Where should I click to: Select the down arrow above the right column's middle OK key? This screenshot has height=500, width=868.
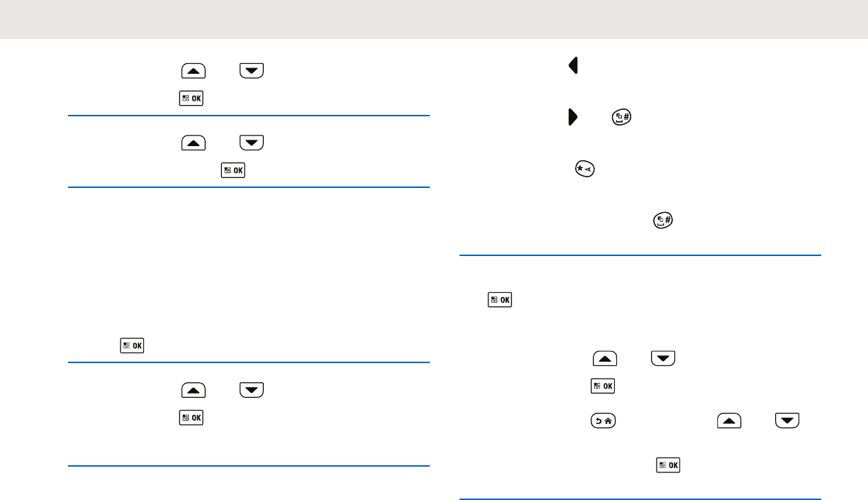pyautogui.click(x=663, y=358)
